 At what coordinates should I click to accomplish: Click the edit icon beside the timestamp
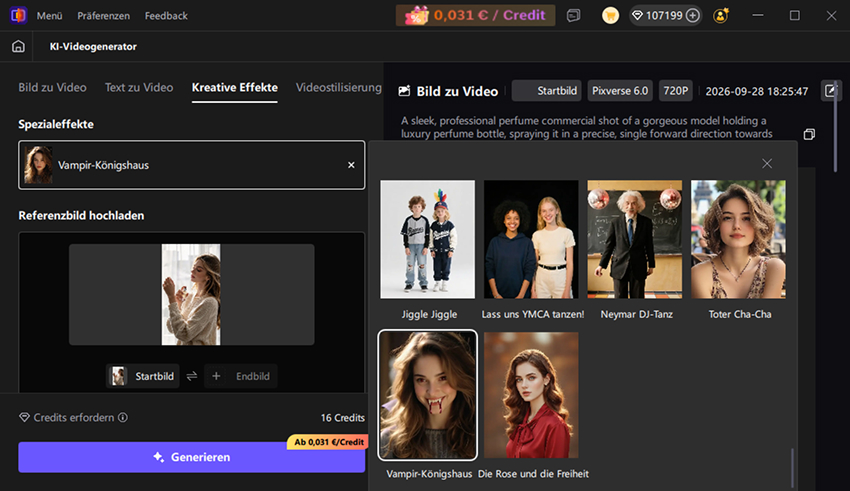coord(830,91)
